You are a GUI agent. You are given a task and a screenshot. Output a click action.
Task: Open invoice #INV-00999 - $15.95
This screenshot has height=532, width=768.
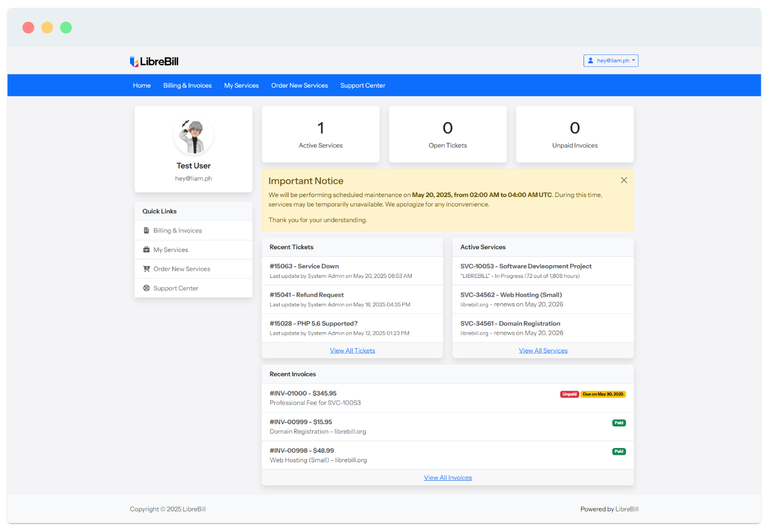point(448,426)
